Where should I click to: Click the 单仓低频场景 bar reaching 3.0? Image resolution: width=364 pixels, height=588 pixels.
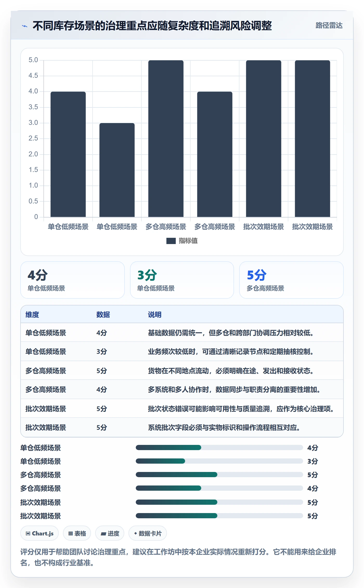point(117,170)
